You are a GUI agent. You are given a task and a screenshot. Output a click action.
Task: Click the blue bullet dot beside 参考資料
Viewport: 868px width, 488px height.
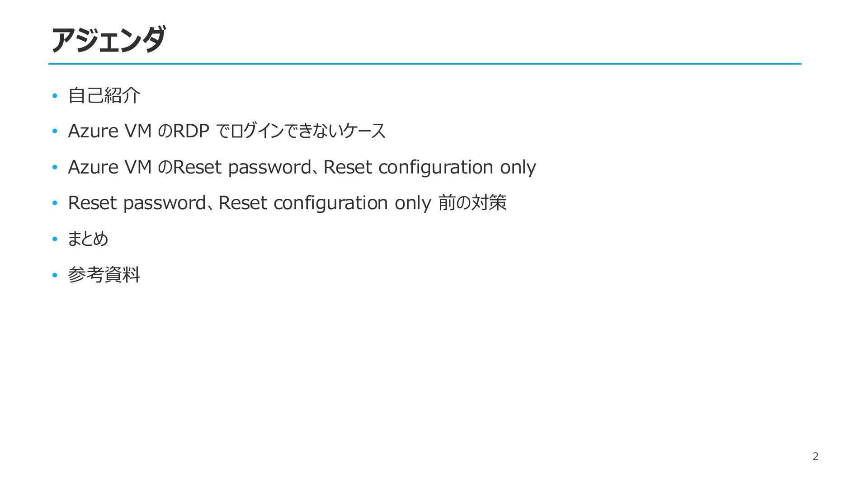coord(55,275)
